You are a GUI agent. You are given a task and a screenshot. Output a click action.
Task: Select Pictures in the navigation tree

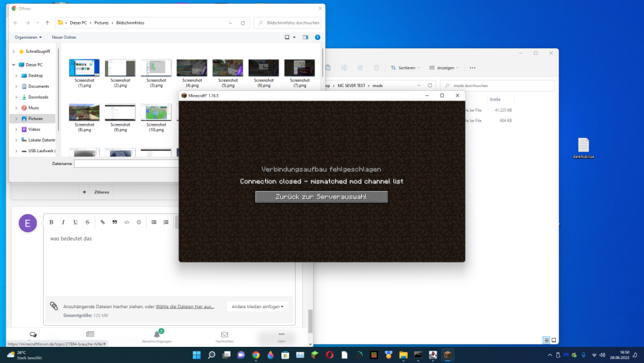(35, 119)
